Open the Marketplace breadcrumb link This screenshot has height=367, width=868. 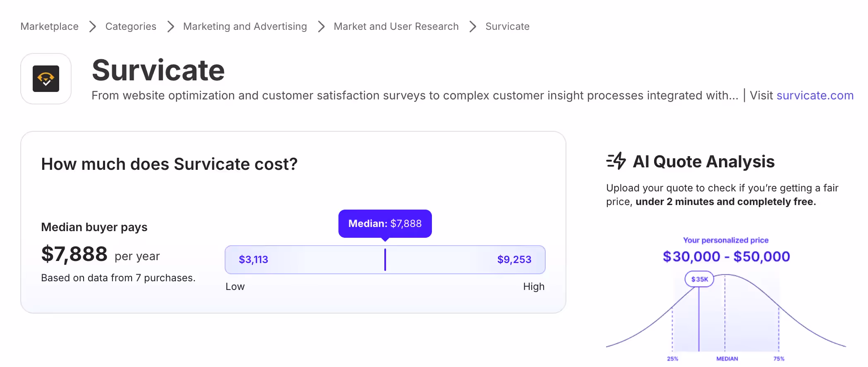click(49, 27)
